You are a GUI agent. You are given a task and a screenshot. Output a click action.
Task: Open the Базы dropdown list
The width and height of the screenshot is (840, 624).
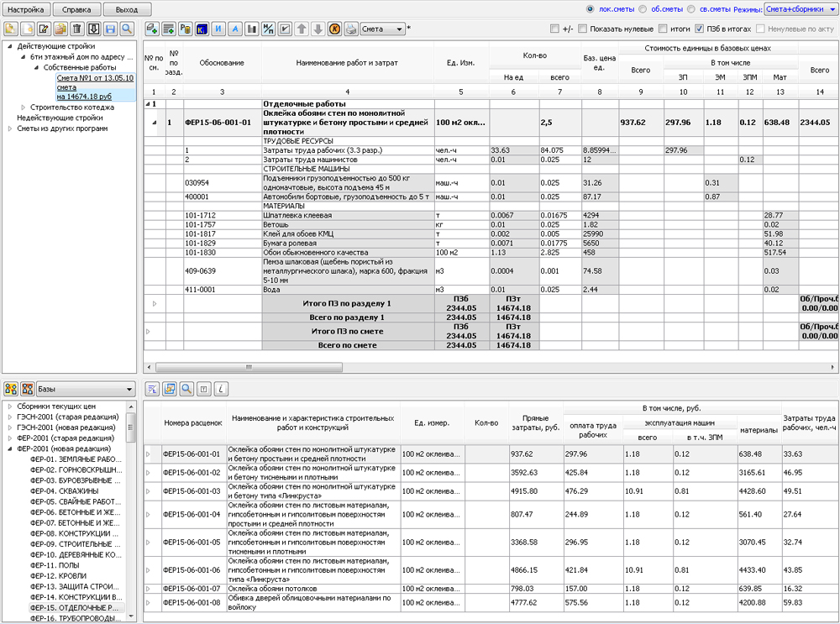pyautogui.click(x=85, y=389)
